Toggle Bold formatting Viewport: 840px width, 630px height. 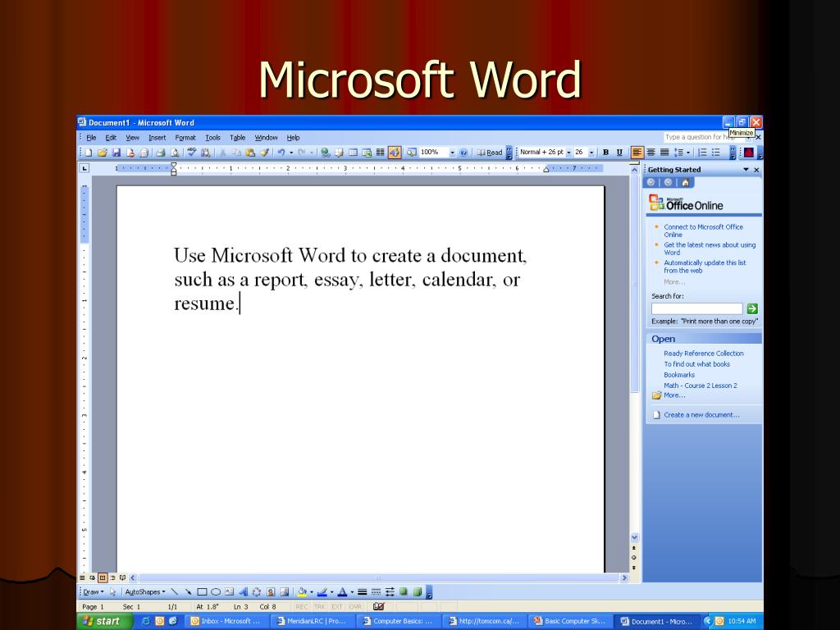(606, 153)
